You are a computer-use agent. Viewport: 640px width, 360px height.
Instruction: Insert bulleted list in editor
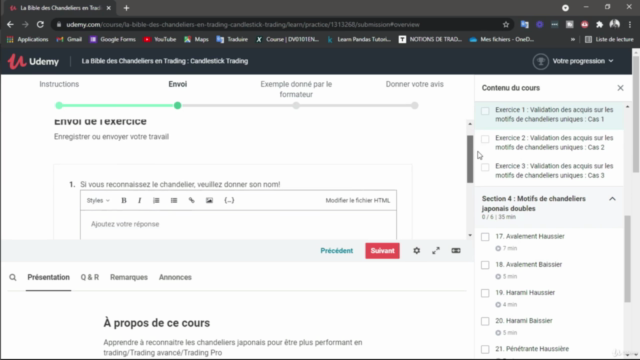click(x=174, y=200)
